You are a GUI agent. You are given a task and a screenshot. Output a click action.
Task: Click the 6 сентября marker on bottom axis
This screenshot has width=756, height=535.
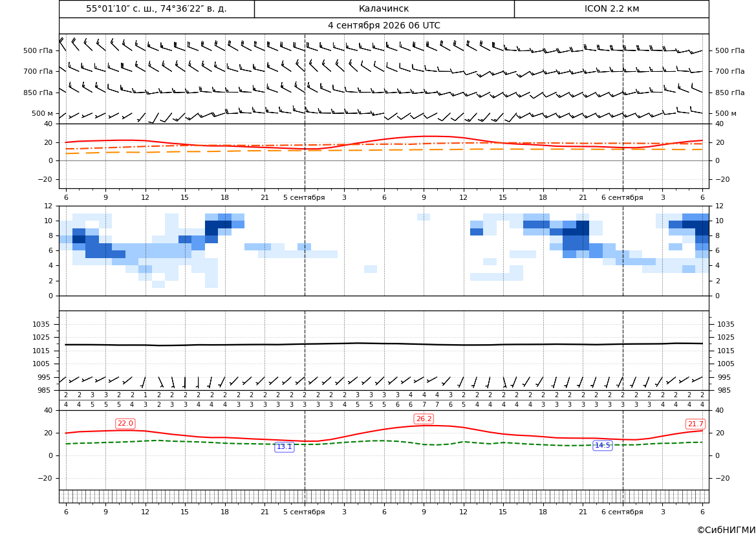(x=622, y=512)
